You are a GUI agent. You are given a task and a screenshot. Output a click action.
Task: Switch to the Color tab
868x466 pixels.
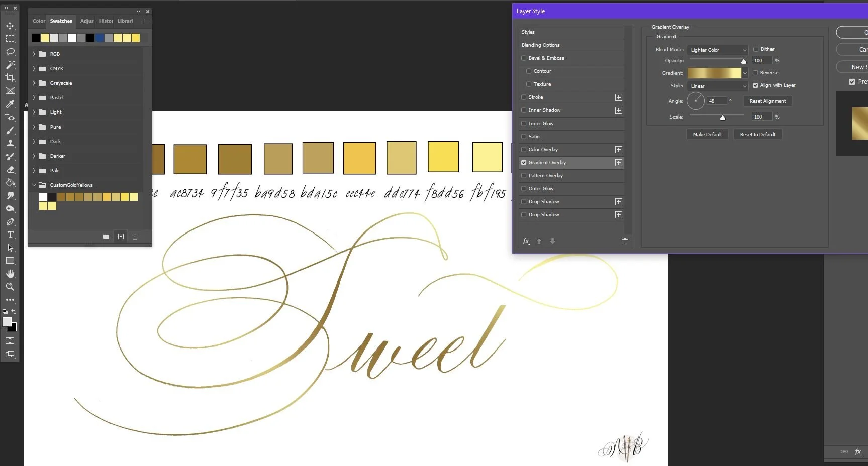pyautogui.click(x=38, y=21)
